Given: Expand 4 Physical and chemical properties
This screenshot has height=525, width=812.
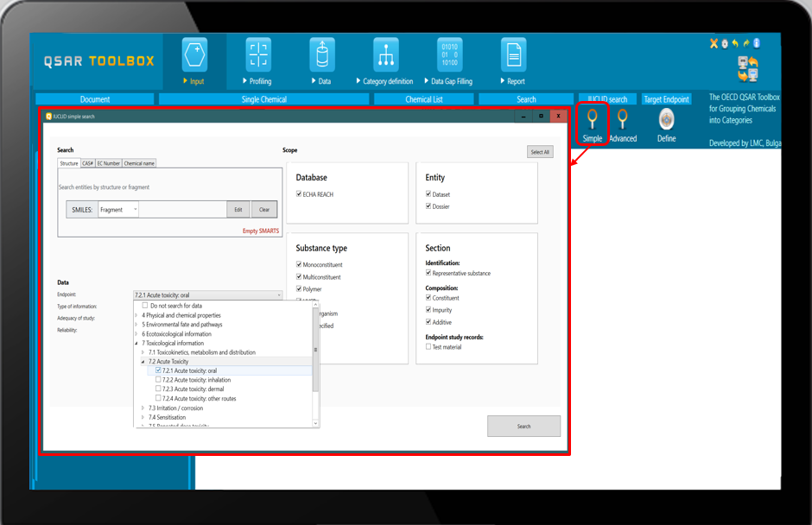Looking at the screenshot, I should 136,315.
